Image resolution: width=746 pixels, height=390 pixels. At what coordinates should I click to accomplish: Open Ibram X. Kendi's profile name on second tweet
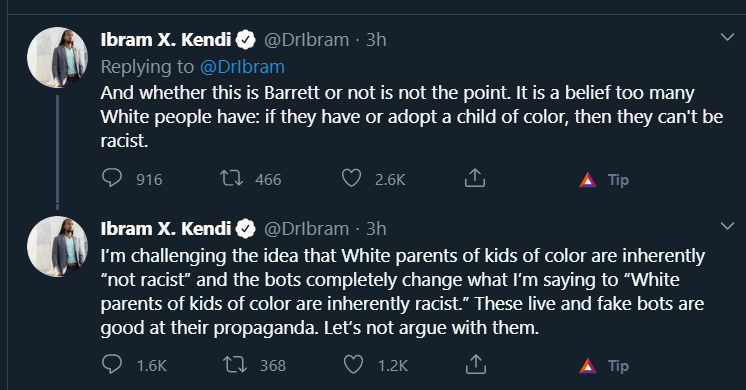tap(166, 229)
